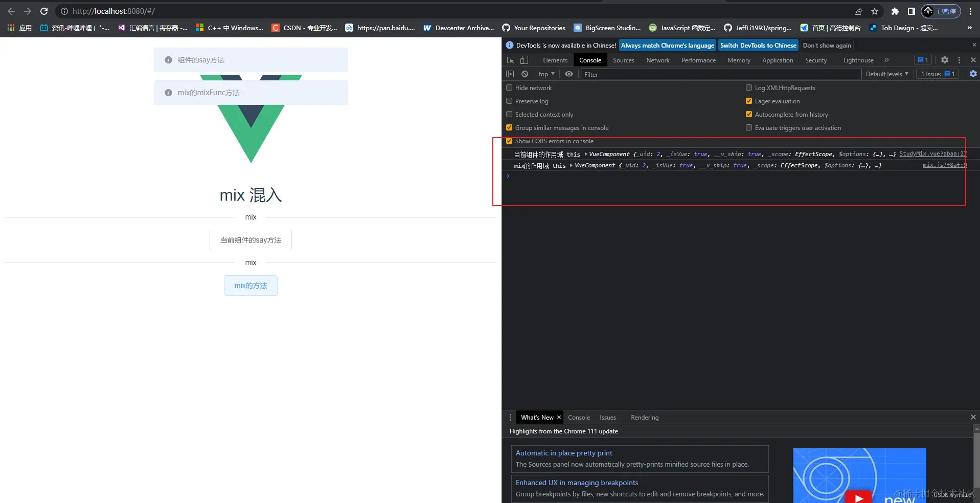Open Lighthouse tab
This screenshot has height=503, width=980.
point(858,60)
